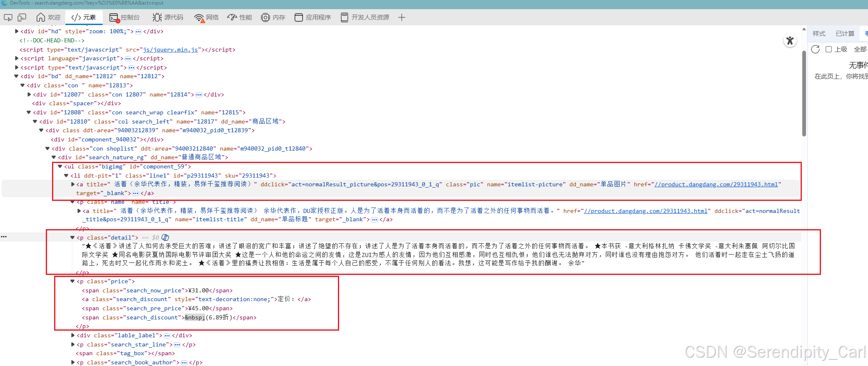Collapse the div class="con" name="12813" node
This screenshot has width=868, height=366.
[23, 85]
